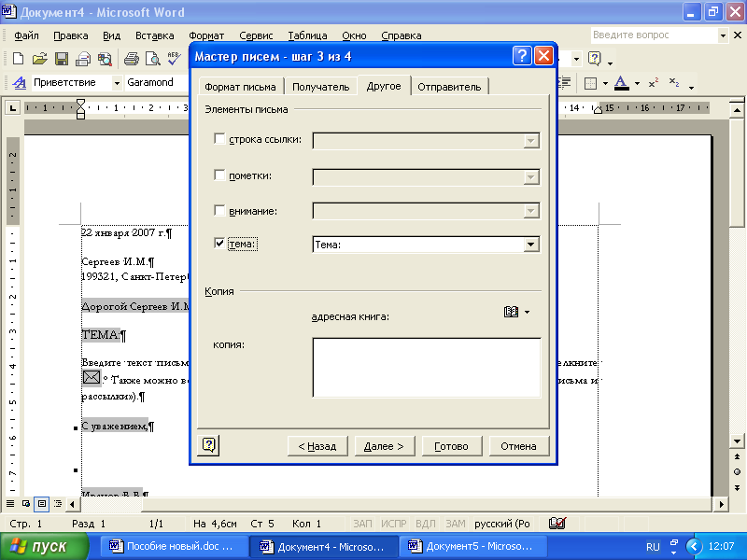This screenshot has height=560, width=747.
Task: Click the Windows 'пуск' Start button
Action: coord(44,546)
